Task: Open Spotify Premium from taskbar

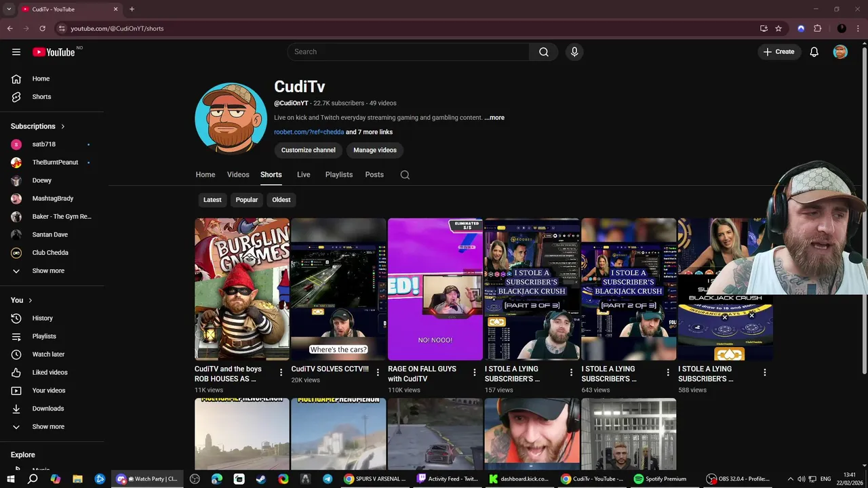Action: 660,479
